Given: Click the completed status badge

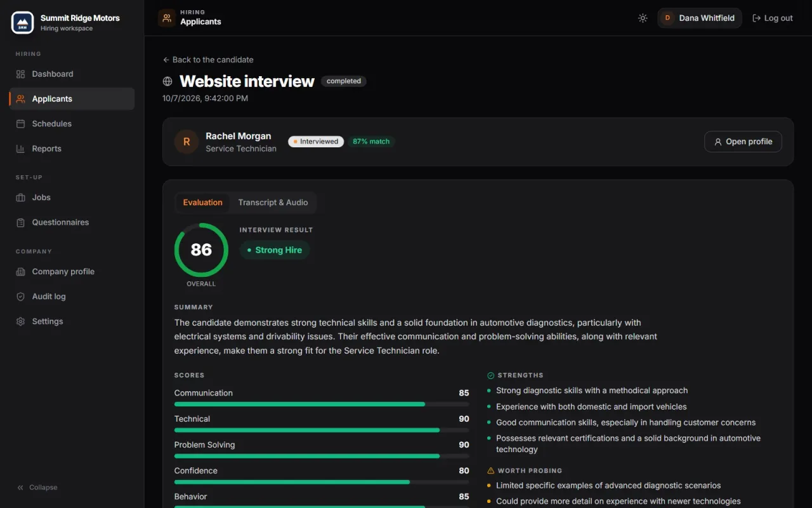Looking at the screenshot, I should point(344,81).
